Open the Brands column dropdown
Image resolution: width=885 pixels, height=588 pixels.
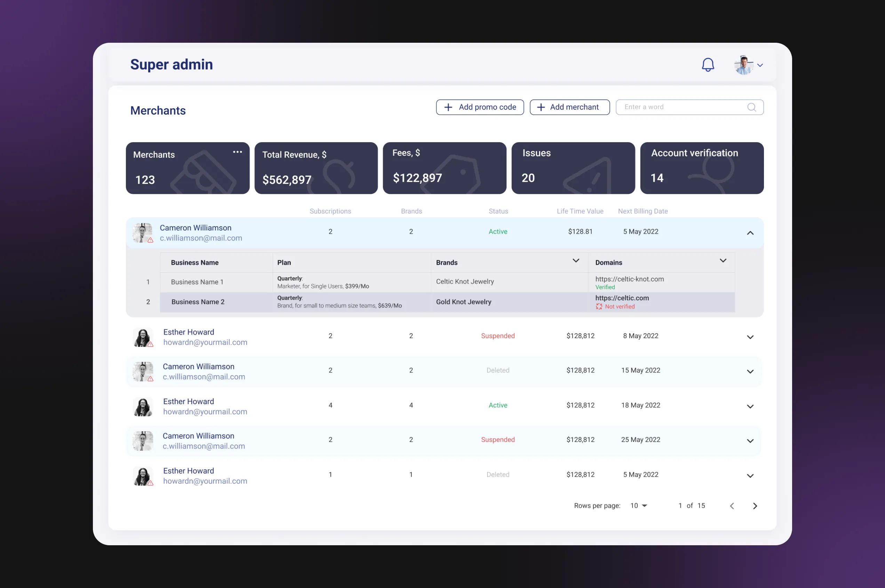point(575,261)
